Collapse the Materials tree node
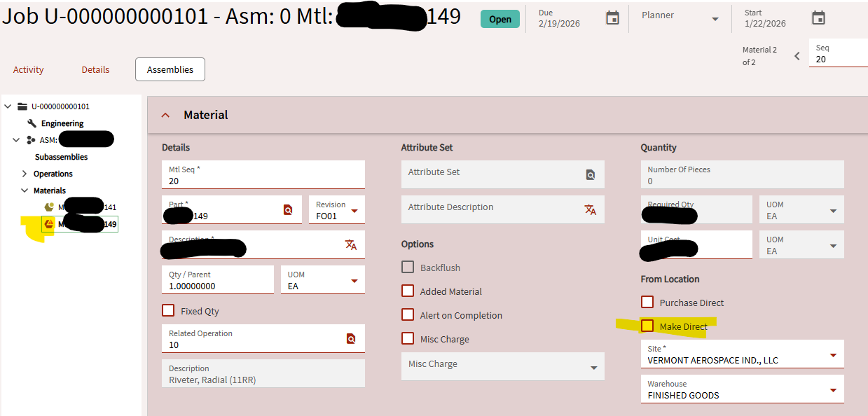 [25, 190]
